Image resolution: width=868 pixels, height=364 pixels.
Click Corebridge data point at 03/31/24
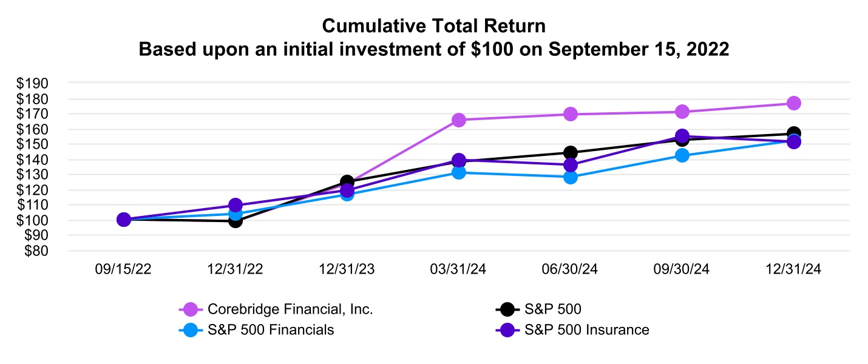click(459, 120)
